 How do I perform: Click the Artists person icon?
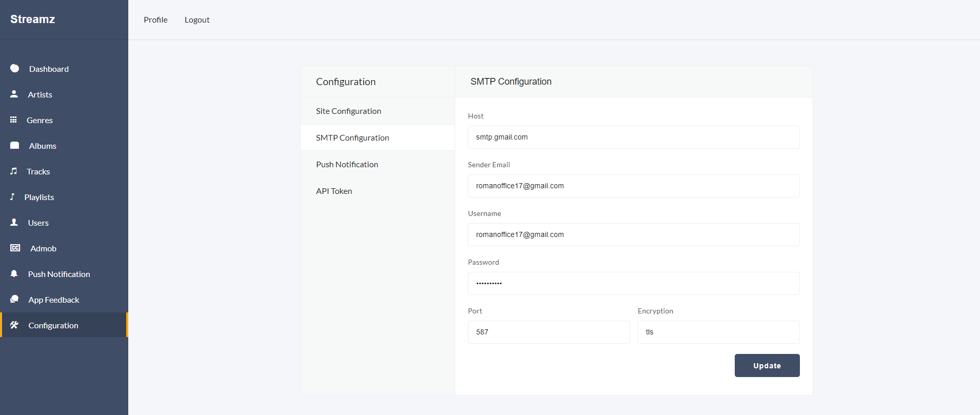point(14,94)
